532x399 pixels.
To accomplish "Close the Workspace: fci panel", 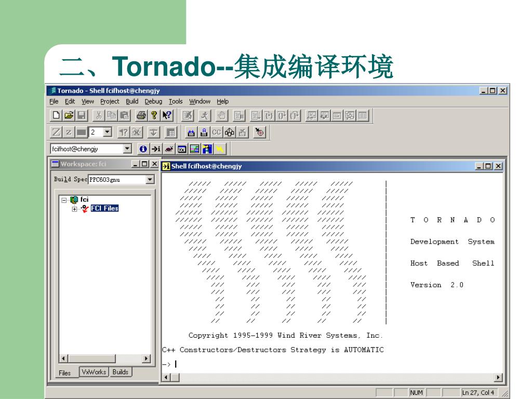I will pos(154,164).
